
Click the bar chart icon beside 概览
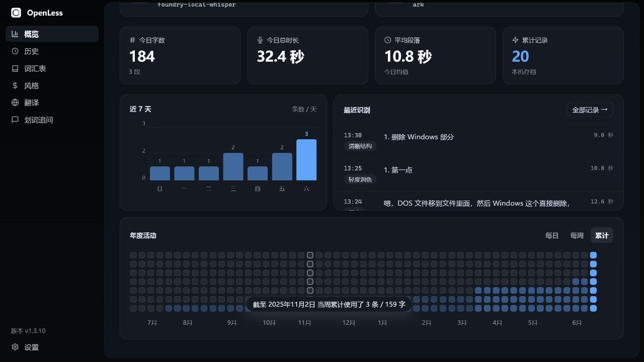click(15, 34)
